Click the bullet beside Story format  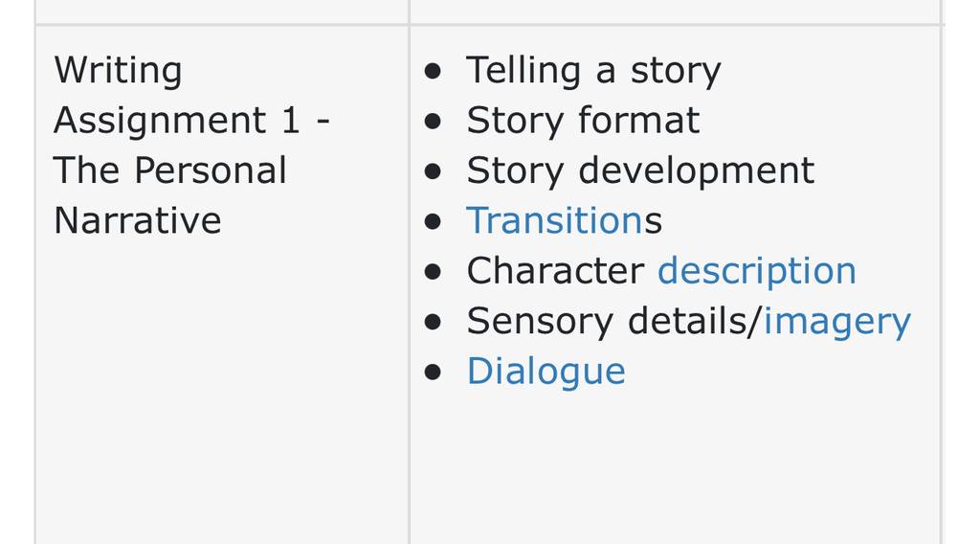point(433,121)
